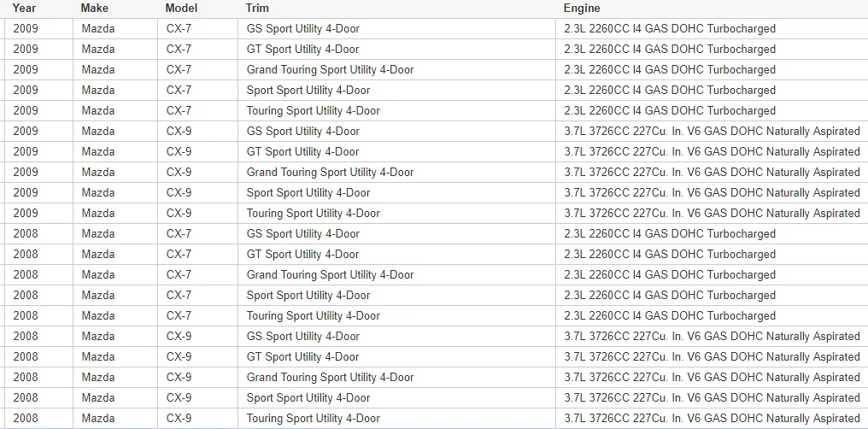The image size is (868, 429).
Task: Select the 2009 CX-9 Sport Sport Utility trim cell
Action: click(397, 192)
